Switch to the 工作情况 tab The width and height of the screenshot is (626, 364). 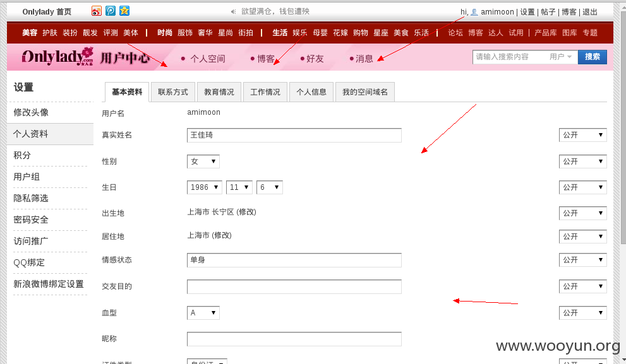coord(265,92)
